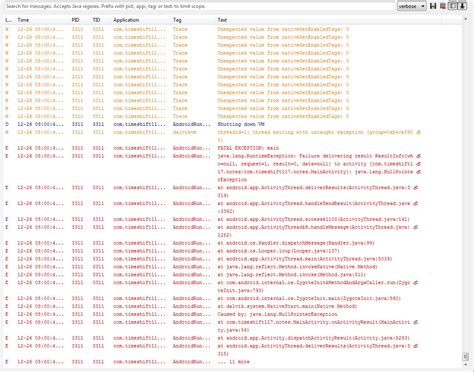Toggle the saved filters view icon
This screenshot has height=372, width=474.
453,6
